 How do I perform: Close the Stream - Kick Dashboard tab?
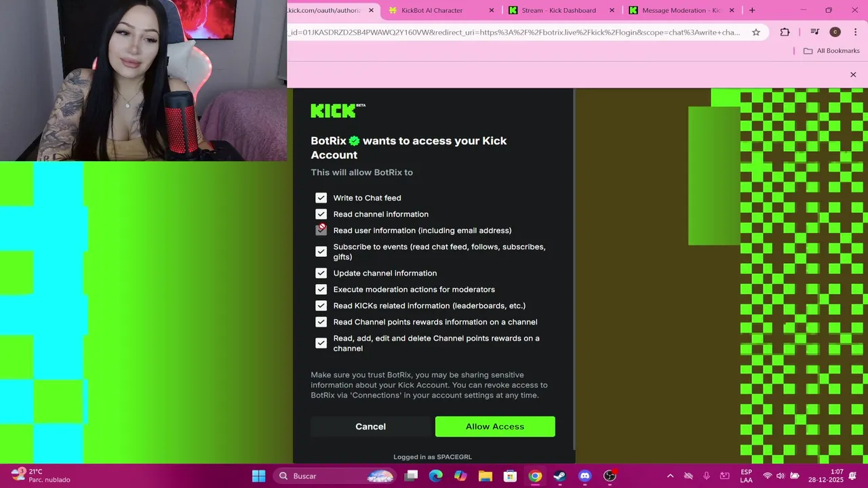pyautogui.click(x=612, y=10)
